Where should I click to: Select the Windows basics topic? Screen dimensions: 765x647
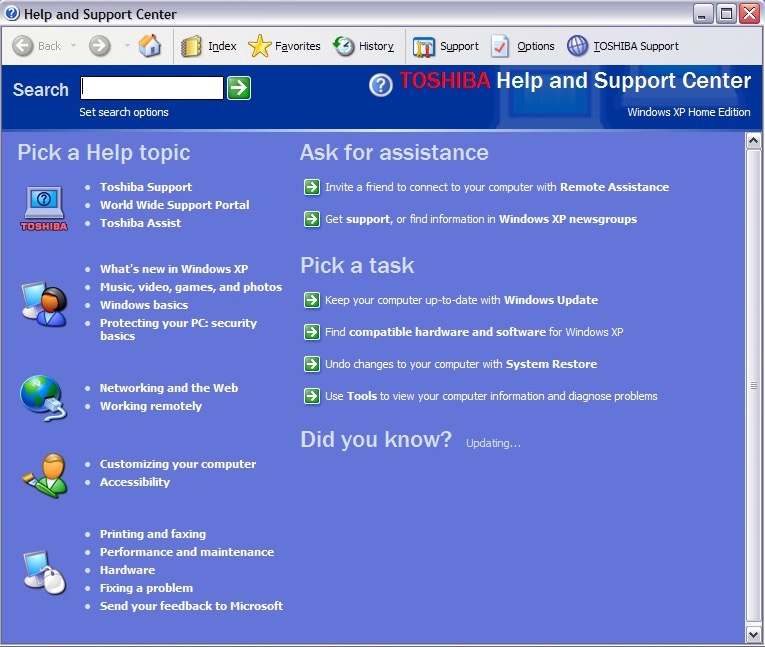(x=144, y=305)
